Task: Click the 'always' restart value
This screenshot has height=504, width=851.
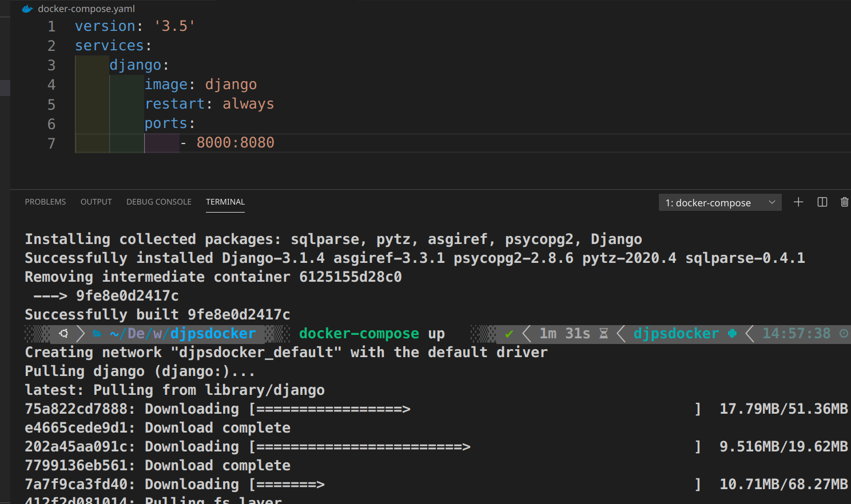Action: pyautogui.click(x=248, y=104)
